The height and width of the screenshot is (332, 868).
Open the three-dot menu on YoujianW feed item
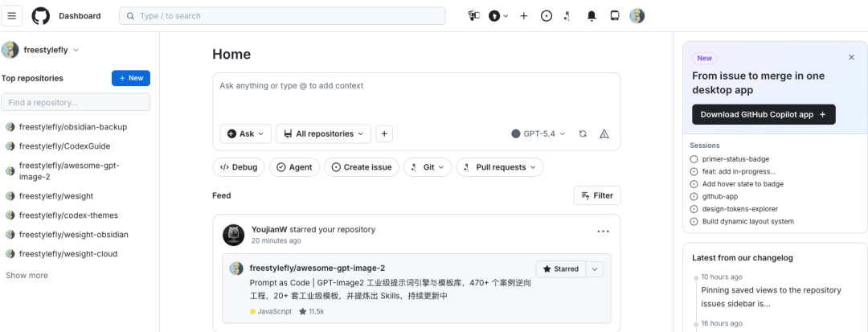604,232
